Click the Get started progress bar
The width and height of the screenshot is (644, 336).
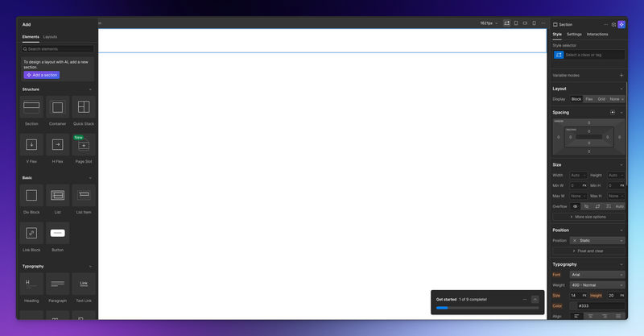point(488,308)
